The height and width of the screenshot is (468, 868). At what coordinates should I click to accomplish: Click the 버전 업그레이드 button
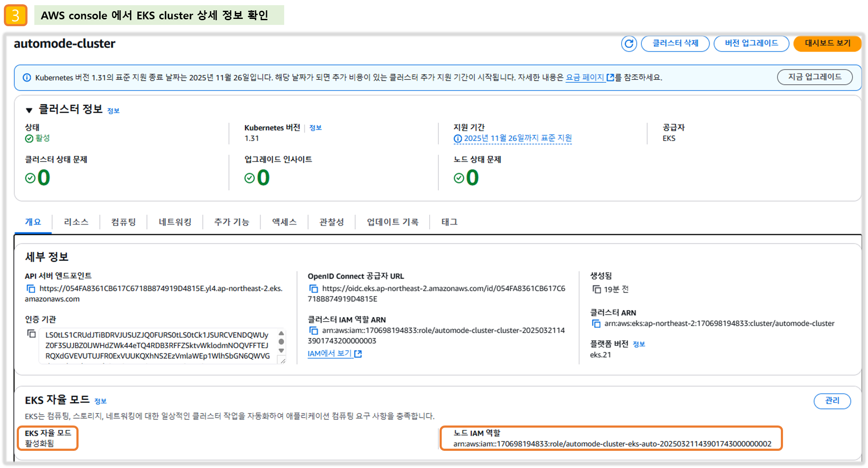click(751, 43)
